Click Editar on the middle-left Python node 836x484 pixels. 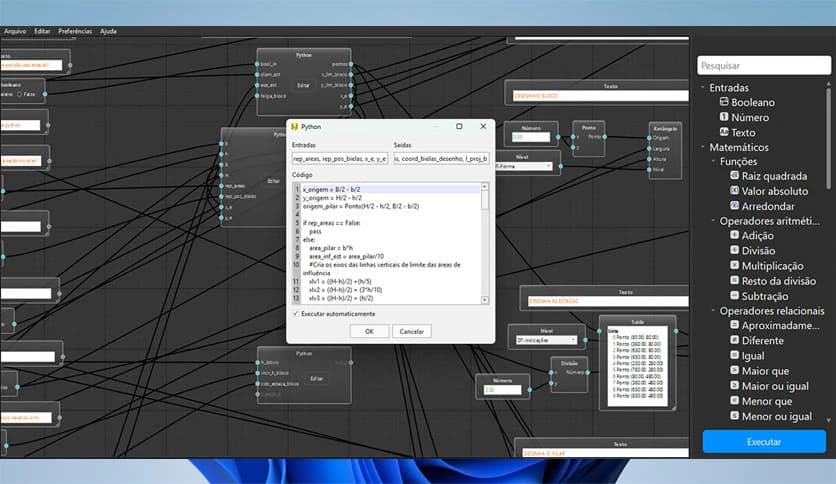273,181
